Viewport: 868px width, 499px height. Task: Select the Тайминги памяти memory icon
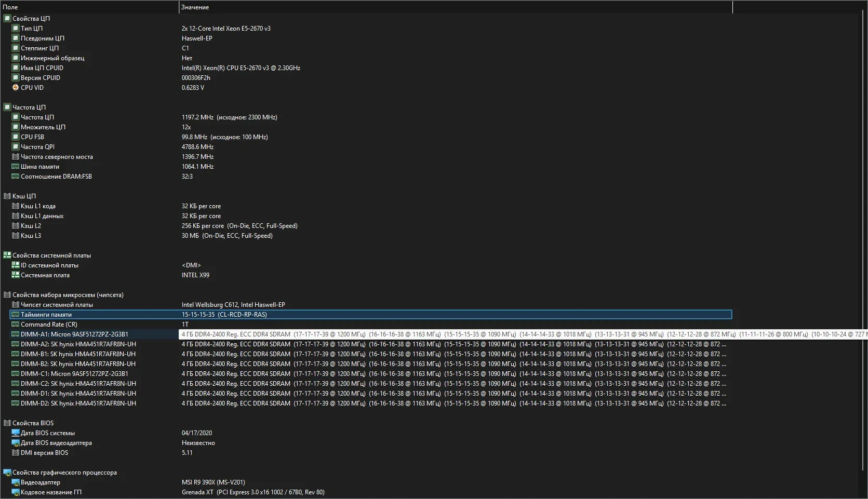16,315
